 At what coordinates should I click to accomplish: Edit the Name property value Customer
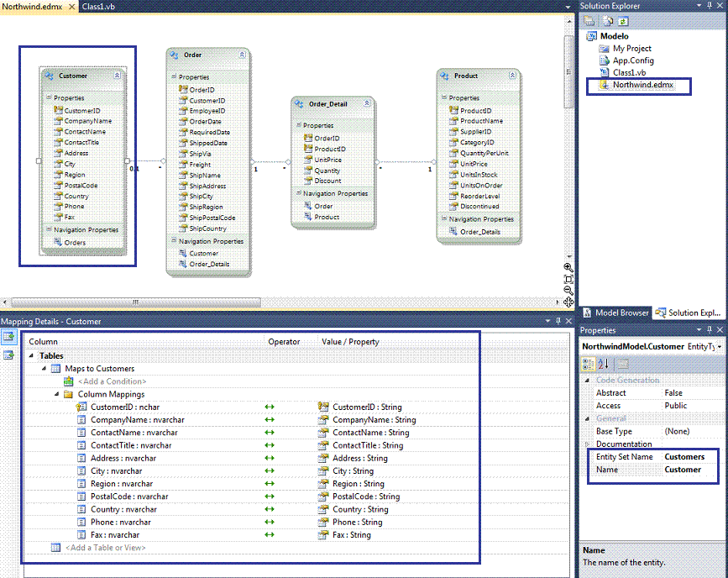click(689, 470)
